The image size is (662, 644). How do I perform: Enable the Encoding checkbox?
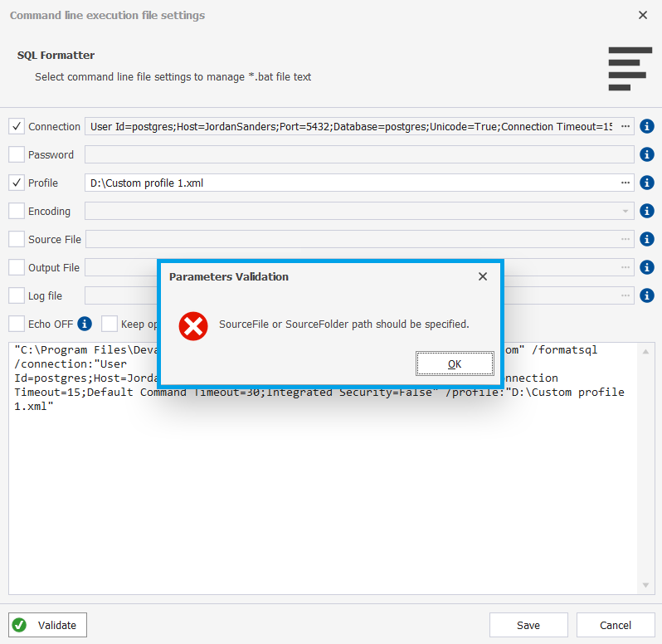17,211
